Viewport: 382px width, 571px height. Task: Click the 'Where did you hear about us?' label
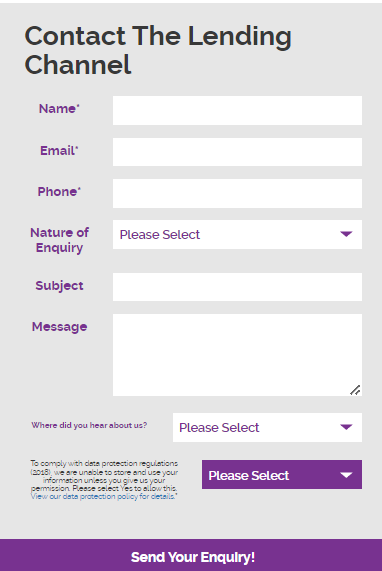(x=89, y=425)
